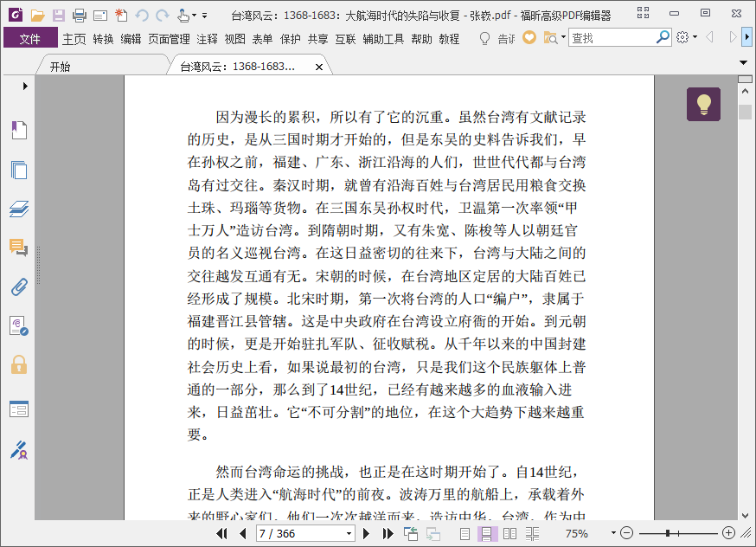This screenshot has width=756, height=547.
Task: Open the 视图 ribbon tab
Action: coord(234,39)
